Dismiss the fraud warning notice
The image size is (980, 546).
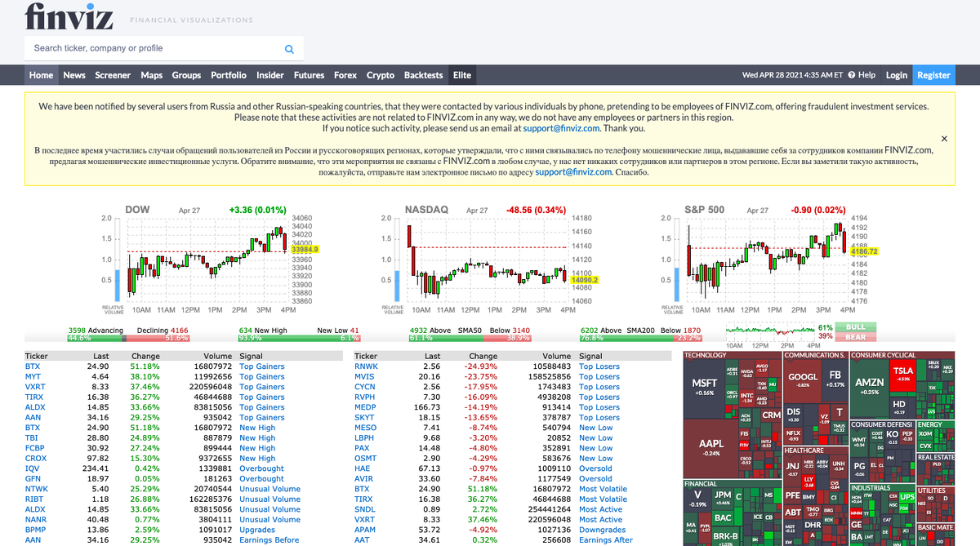944,139
